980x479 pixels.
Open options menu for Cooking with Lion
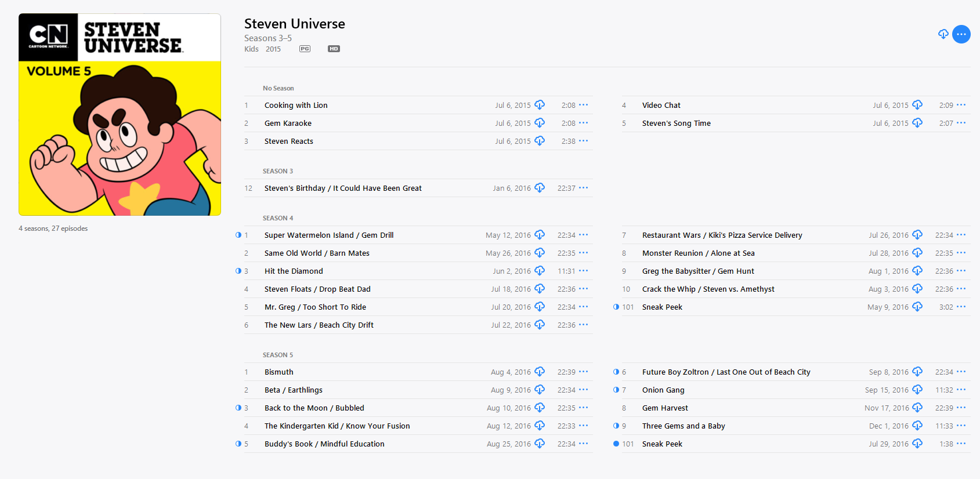[584, 105]
